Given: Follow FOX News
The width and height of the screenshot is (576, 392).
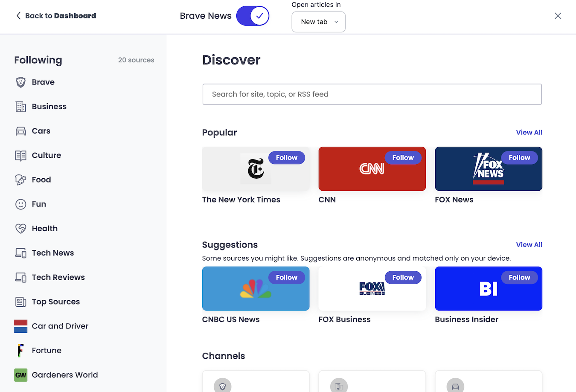Looking at the screenshot, I should click(519, 158).
